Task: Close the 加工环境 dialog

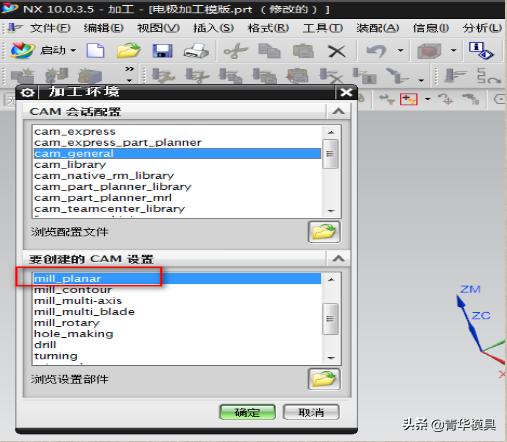Action: [x=346, y=92]
